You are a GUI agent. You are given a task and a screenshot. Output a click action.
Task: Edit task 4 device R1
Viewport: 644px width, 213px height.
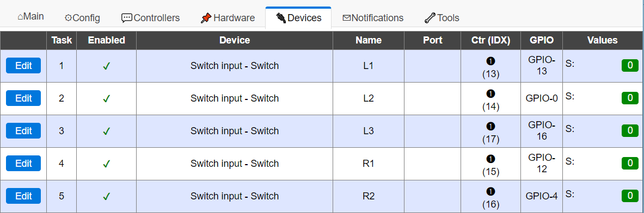pos(23,164)
